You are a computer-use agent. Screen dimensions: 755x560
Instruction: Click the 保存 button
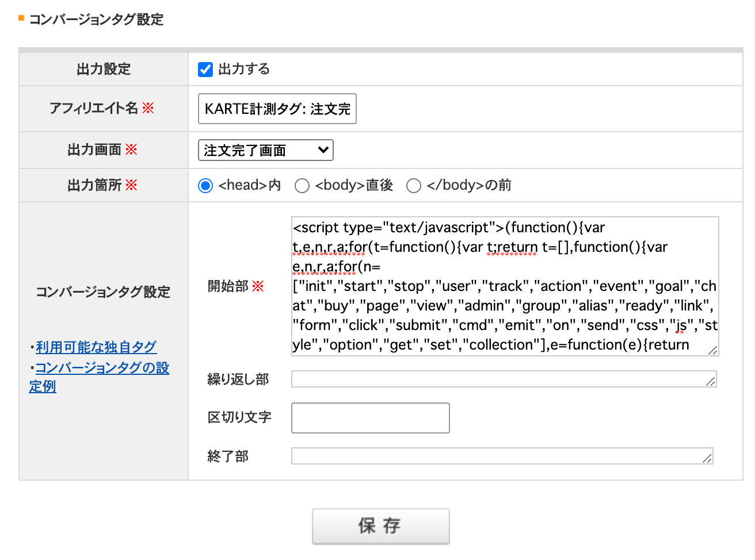(381, 526)
